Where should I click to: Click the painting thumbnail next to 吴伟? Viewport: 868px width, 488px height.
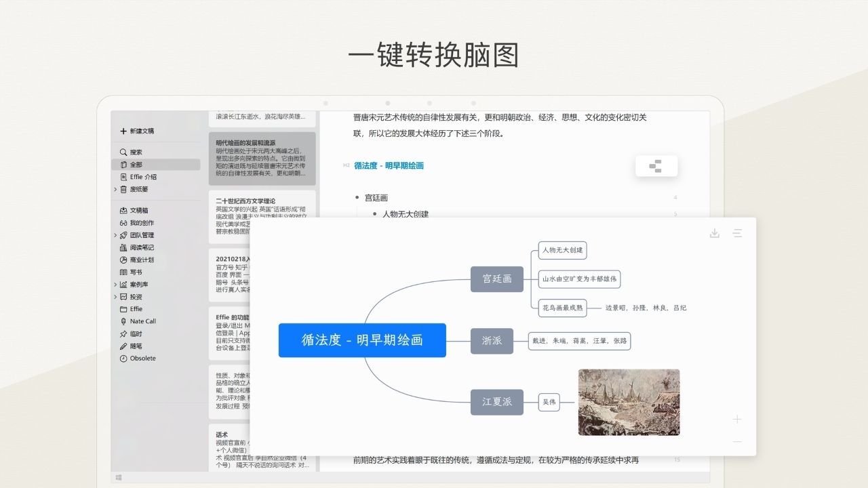(629, 402)
